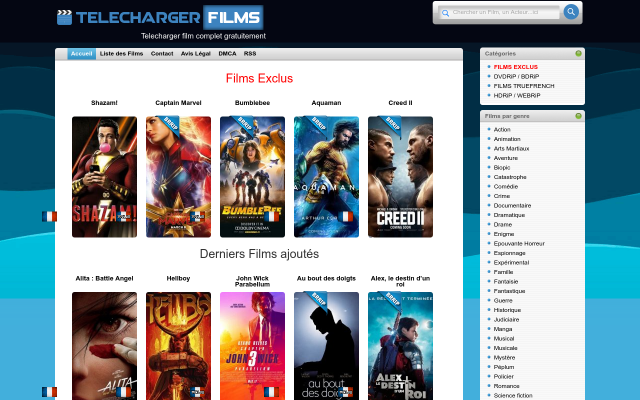
Task: Choose the Arts Martiaux genre
Action: click(x=511, y=149)
